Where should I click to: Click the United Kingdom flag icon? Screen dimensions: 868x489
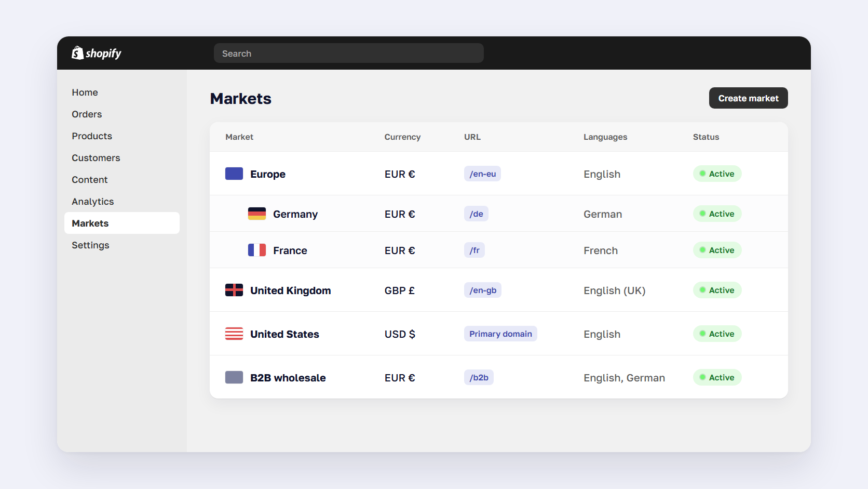tap(234, 290)
